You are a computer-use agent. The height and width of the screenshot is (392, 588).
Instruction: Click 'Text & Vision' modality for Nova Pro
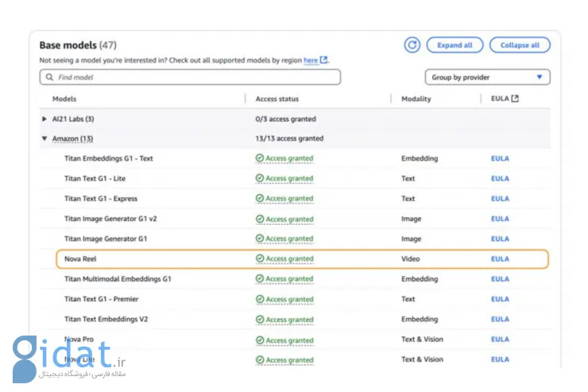tap(422, 339)
